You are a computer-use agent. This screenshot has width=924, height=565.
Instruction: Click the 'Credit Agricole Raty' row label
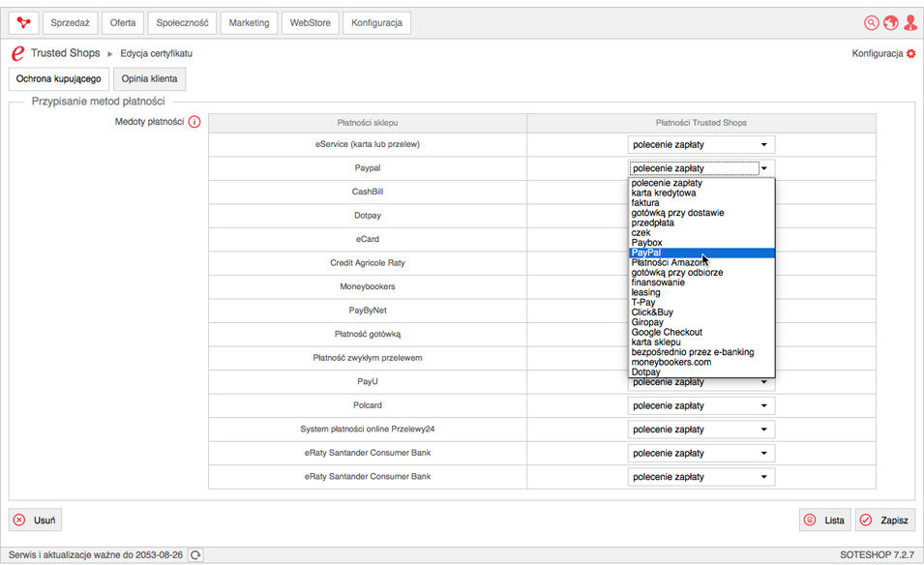(x=368, y=263)
